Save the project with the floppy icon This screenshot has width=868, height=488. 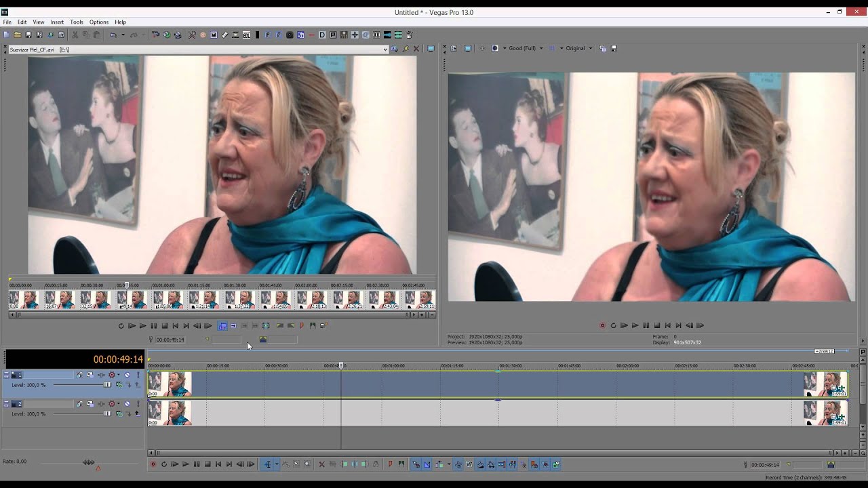28,35
